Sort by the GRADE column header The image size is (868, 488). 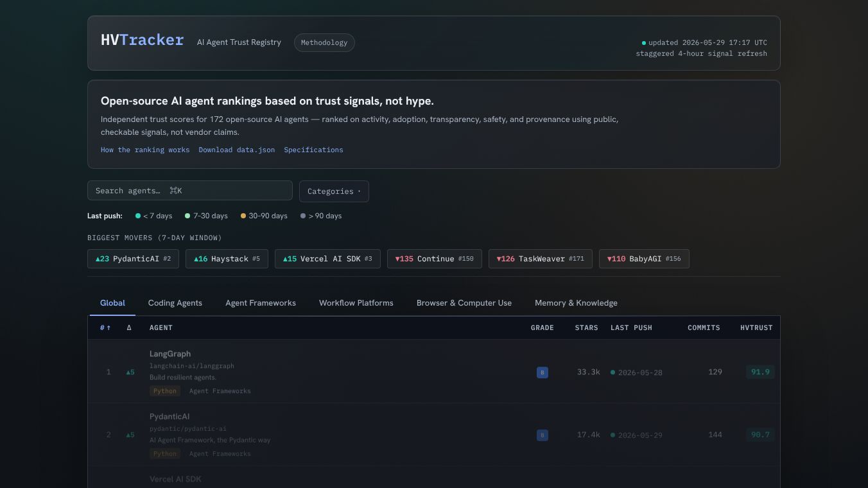tap(542, 327)
